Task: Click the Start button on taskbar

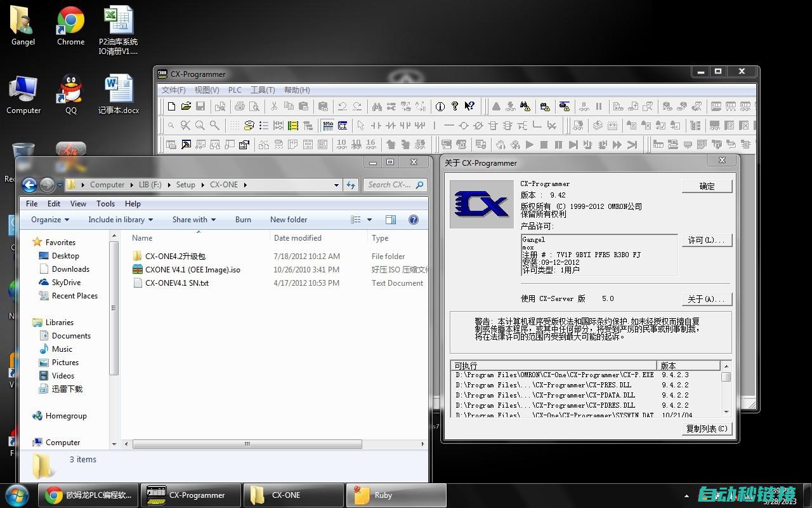Action: pyautogui.click(x=16, y=495)
